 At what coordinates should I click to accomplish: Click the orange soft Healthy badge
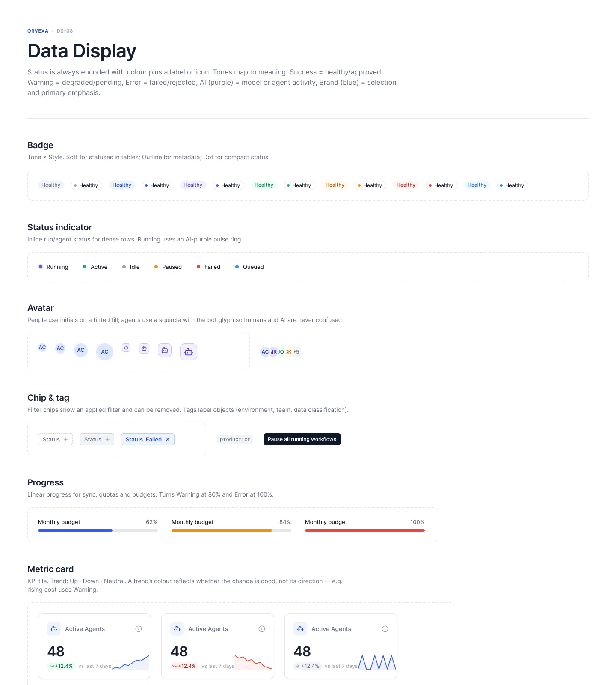335,185
